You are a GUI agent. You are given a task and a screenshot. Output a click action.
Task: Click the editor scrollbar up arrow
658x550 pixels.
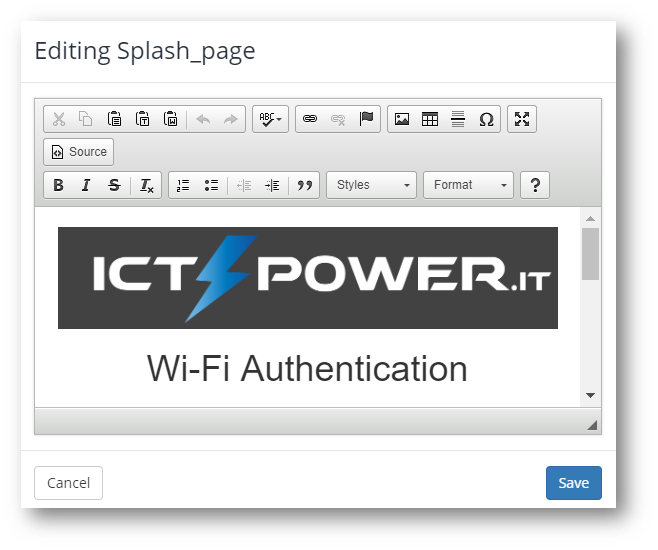[x=590, y=218]
